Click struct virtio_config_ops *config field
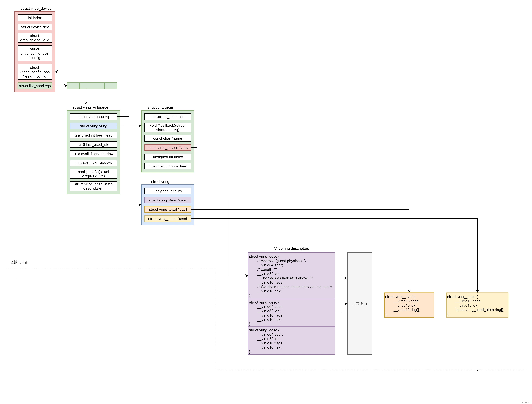532x404 pixels. [35, 53]
